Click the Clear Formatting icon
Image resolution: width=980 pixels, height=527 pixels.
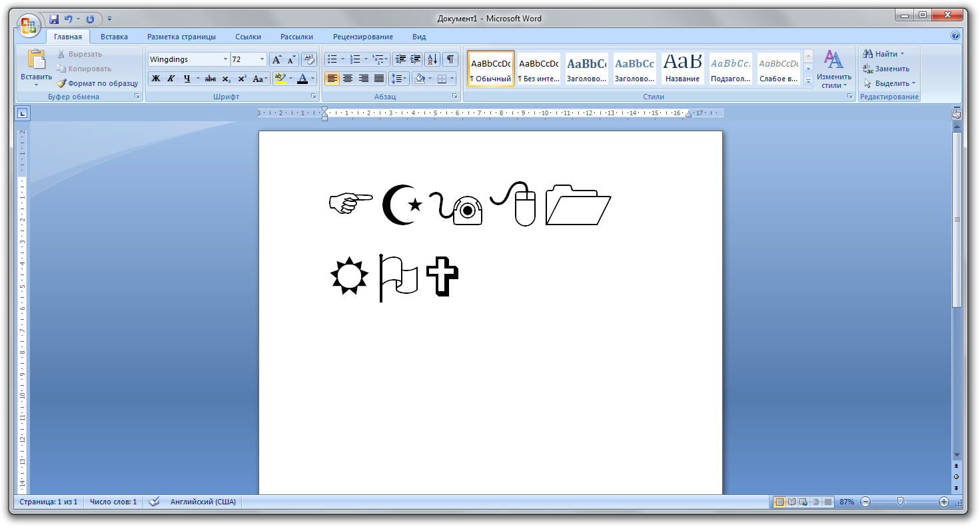309,59
